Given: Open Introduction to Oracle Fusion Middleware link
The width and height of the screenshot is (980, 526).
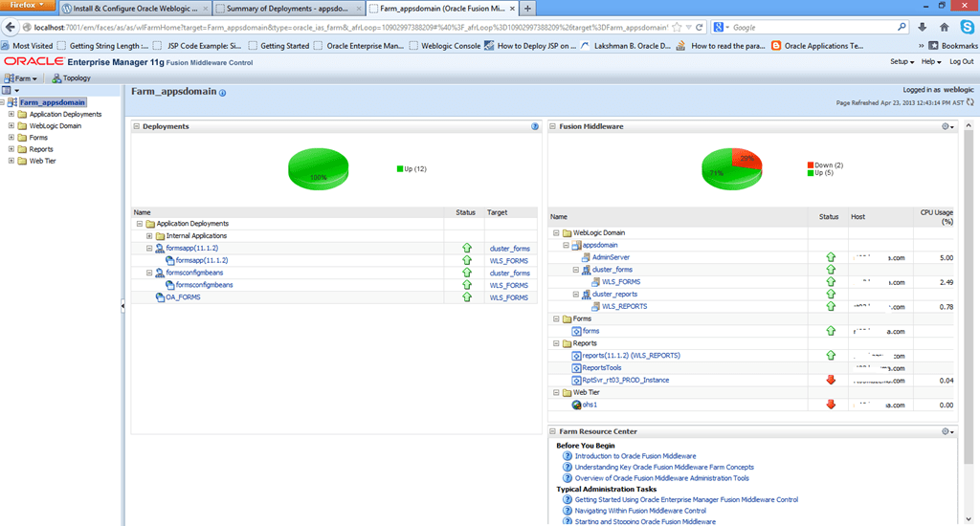Looking at the screenshot, I should [x=635, y=456].
